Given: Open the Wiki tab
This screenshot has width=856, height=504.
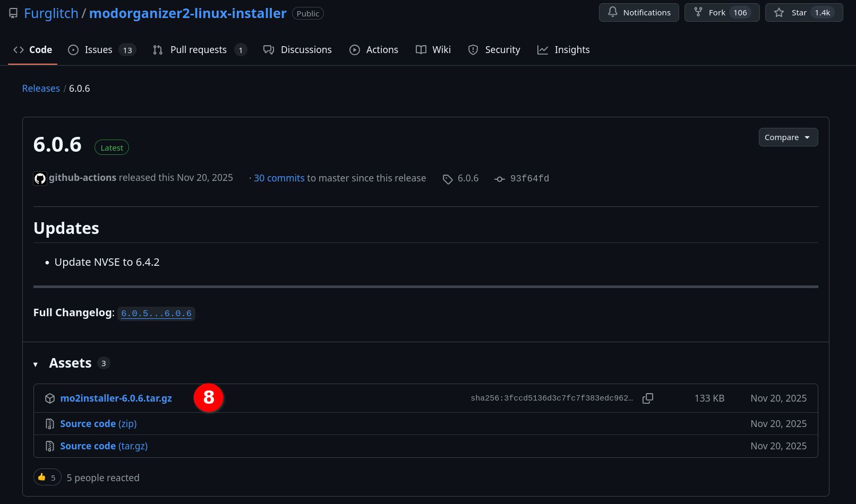Looking at the screenshot, I should 433,50.
